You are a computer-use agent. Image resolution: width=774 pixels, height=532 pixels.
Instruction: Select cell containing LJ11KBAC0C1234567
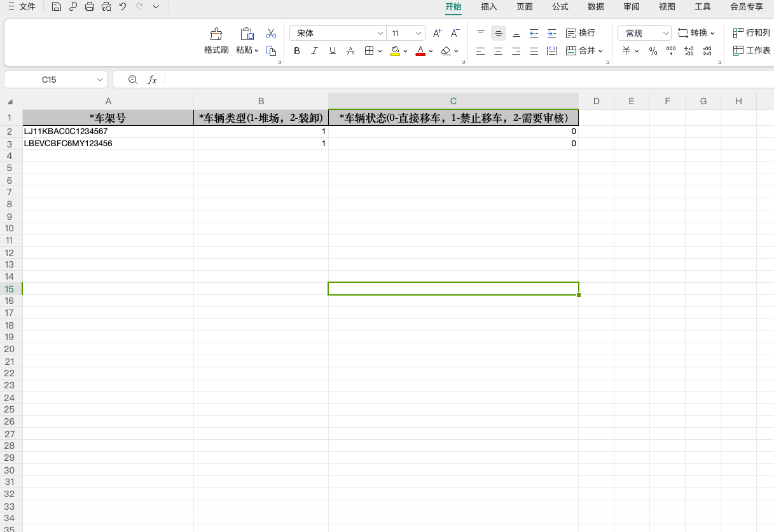point(108,132)
